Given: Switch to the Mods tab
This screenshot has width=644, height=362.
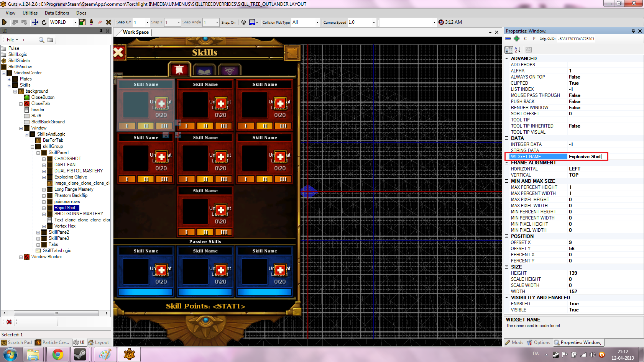Looking at the screenshot, I should (514, 342).
